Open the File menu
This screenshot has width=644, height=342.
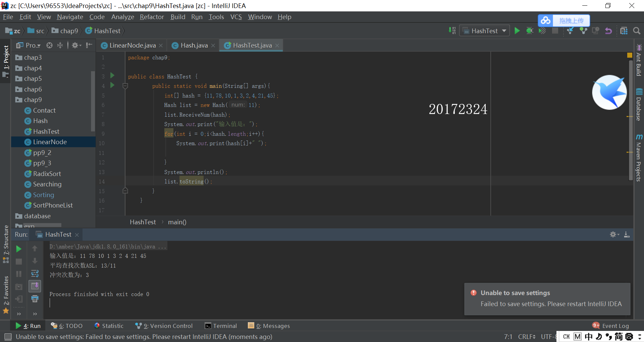click(8, 17)
